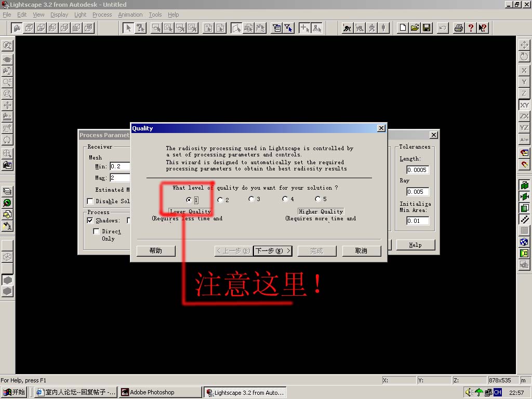Click the volume speaker icon in system tray
Viewport: 532px width, 399px height.
(x=469, y=392)
